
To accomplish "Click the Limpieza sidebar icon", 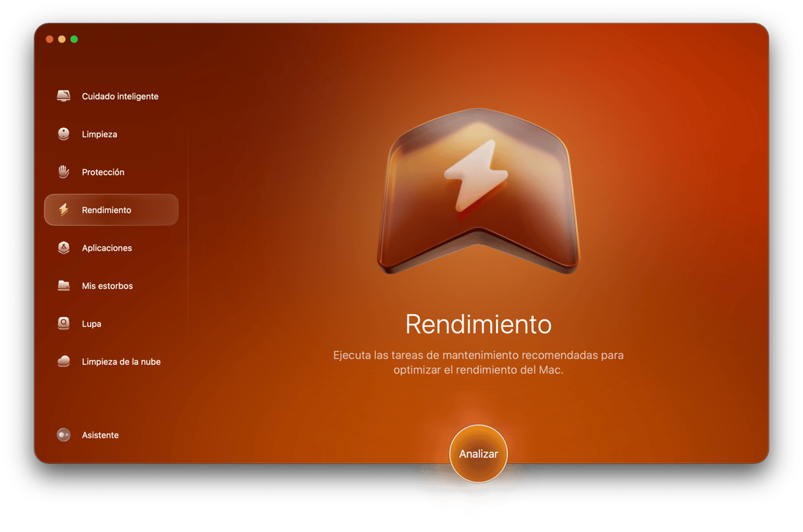I will point(63,134).
